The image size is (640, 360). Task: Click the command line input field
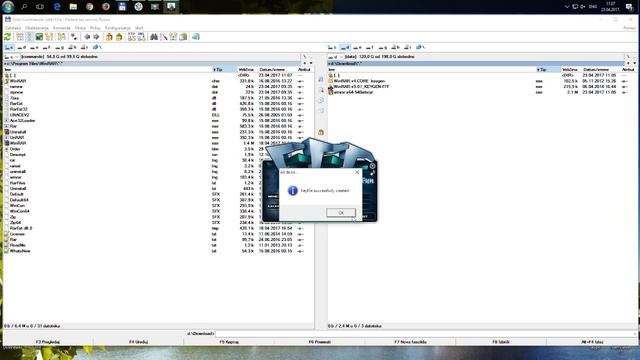(426, 333)
